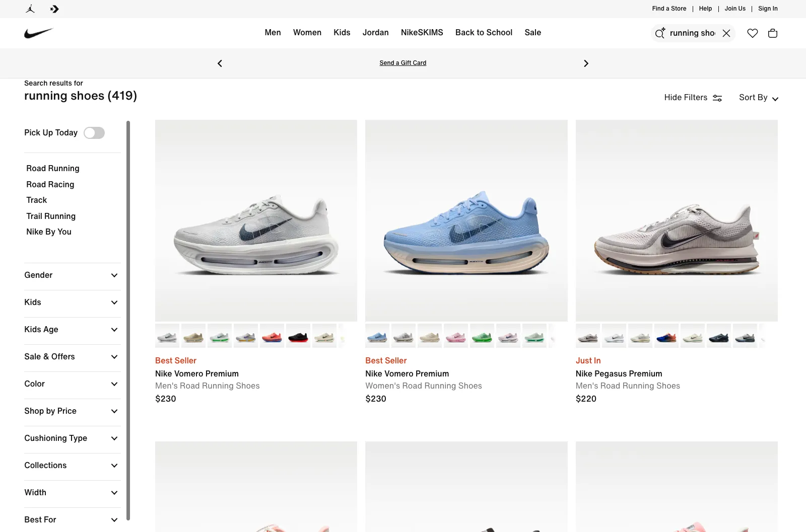Expand the Best For filter
Image resolution: width=806 pixels, height=532 pixels.
click(x=73, y=520)
